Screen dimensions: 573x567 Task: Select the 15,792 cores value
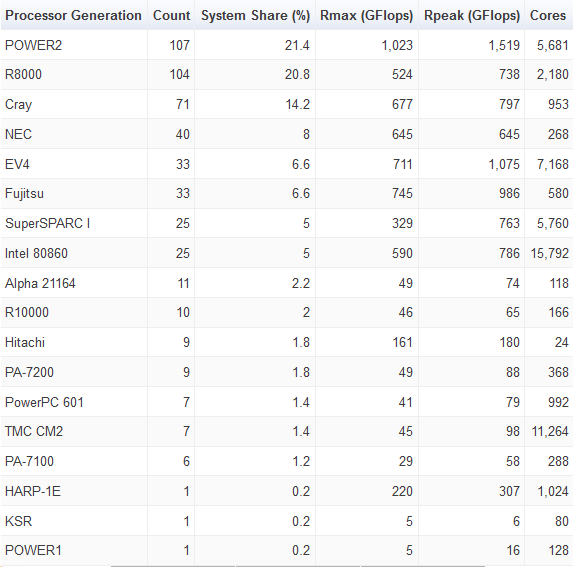tap(550, 254)
